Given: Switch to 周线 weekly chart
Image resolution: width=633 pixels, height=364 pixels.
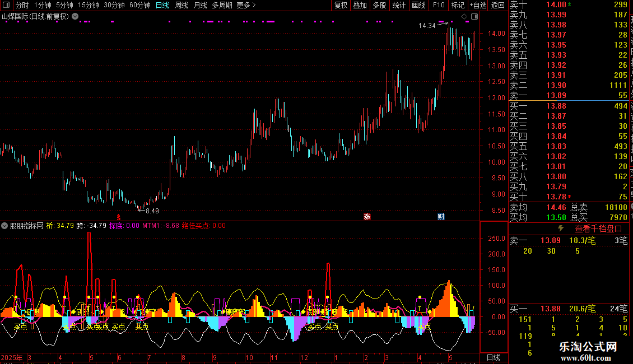Looking at the screenshot, I should tap(181, 5).
